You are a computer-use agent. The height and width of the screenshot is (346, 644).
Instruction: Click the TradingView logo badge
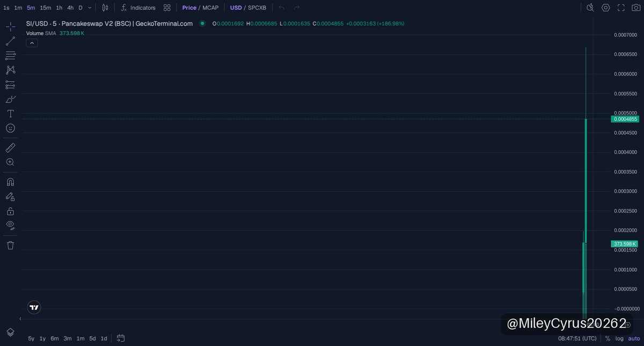[x=34, y=307]
